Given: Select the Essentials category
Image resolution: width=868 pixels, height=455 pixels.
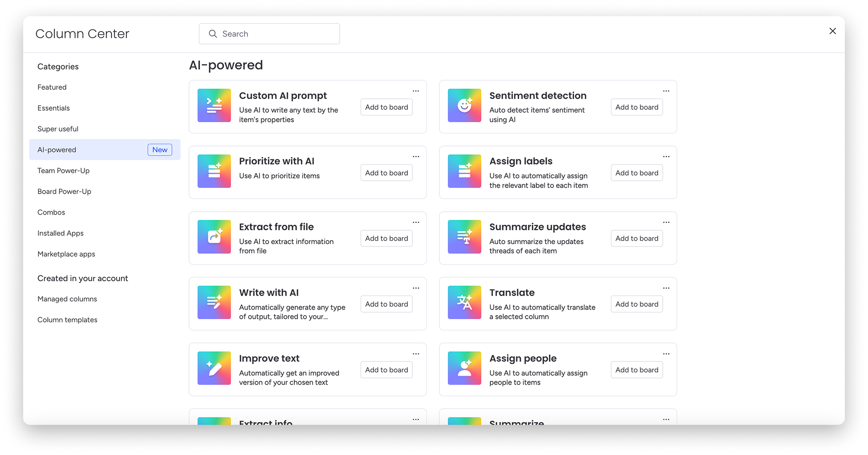Looking at the screenshot, I should click(105, 108).
